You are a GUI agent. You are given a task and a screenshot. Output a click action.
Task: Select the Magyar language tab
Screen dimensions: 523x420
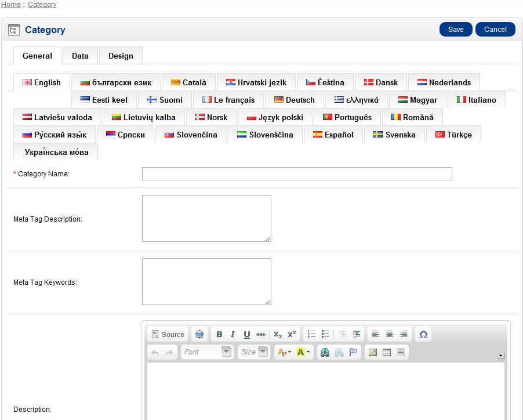point(417,100)
